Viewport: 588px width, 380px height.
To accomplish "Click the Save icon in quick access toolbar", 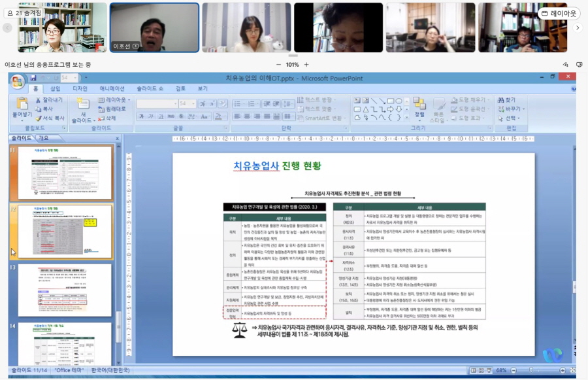I will click(x=33, y=78).
